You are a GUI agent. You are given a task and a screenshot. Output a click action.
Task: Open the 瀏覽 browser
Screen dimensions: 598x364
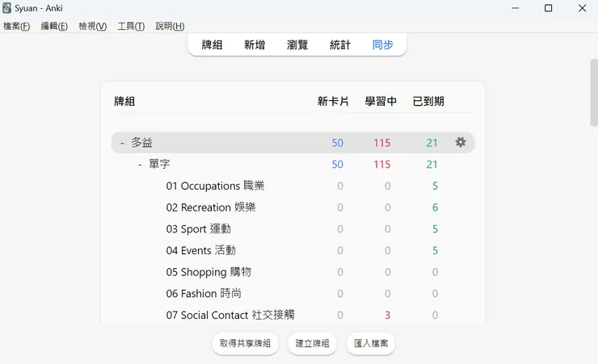(x=297, y=45)
